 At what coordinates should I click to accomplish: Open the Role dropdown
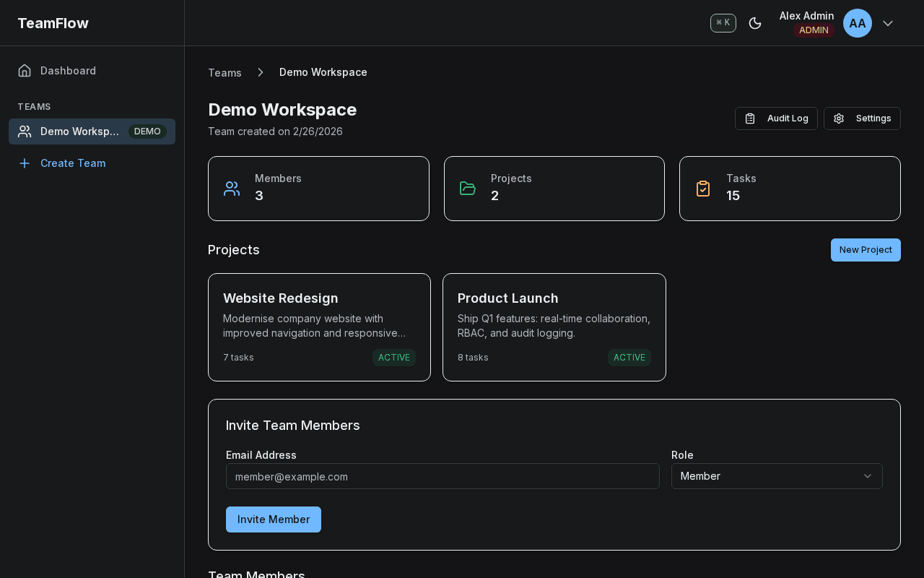[777, 476]
